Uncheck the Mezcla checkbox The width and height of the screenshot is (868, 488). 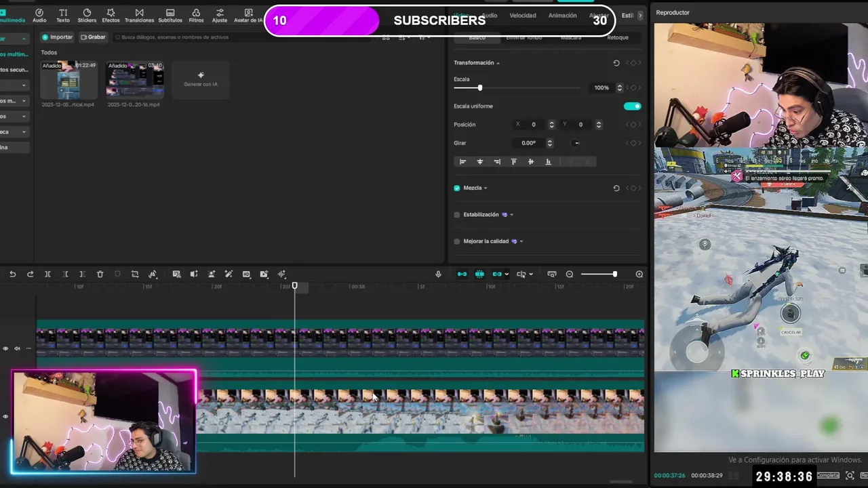pos(456,188)
